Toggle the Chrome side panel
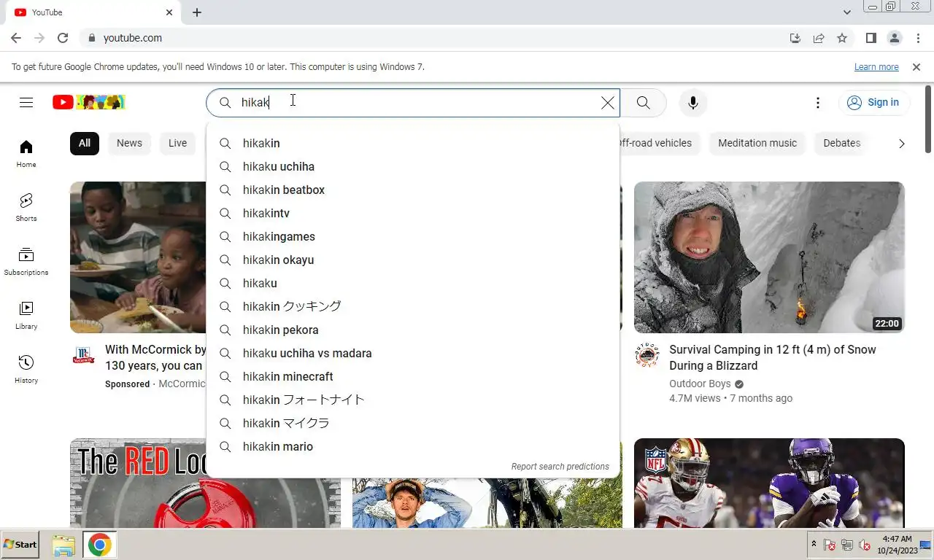934x560 pixels. [x=871, y=38]
